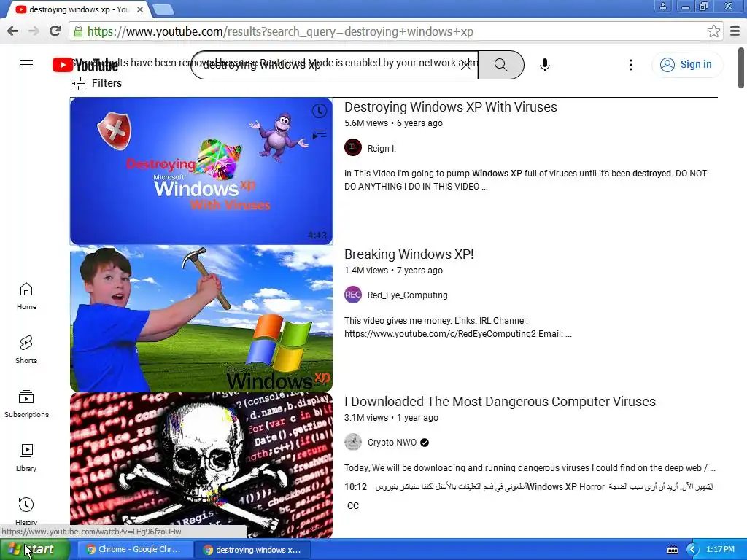This screenshot has width=747, height=560.
Task: Click the 5.6M views text
Action: (366, 123)
